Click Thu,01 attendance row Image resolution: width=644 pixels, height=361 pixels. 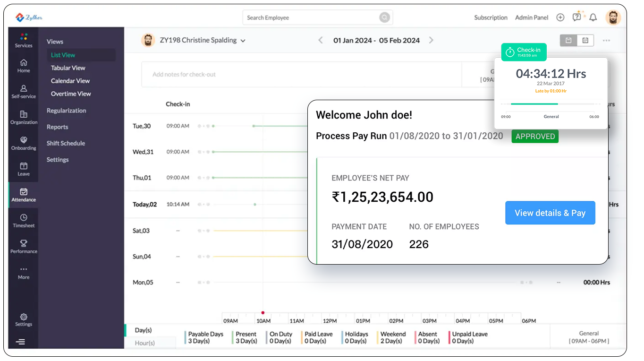(x=216, y=178)
